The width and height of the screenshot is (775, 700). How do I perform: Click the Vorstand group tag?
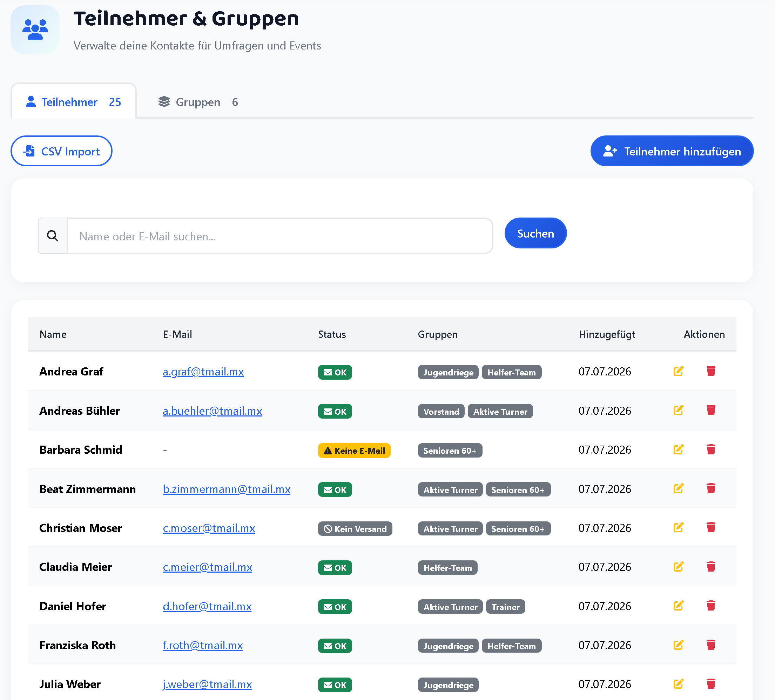click(x=441, y=411)
